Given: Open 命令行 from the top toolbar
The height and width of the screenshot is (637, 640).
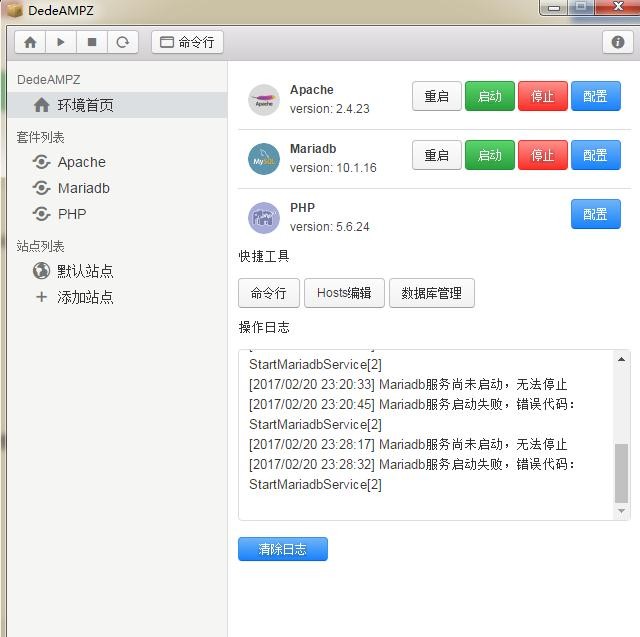Looking at the screenshot, I should [187, 42].
